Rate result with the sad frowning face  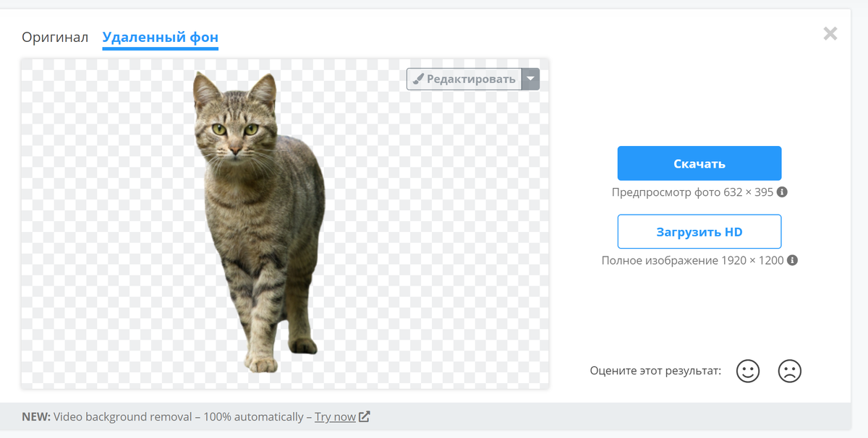790,372
